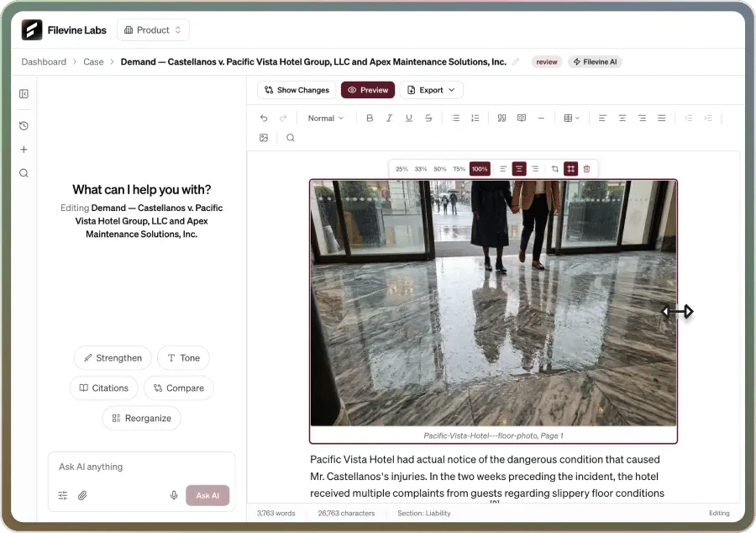756x533 pixels.
Task: Toggle strikethrough formatting
Action: click(428, 119)
